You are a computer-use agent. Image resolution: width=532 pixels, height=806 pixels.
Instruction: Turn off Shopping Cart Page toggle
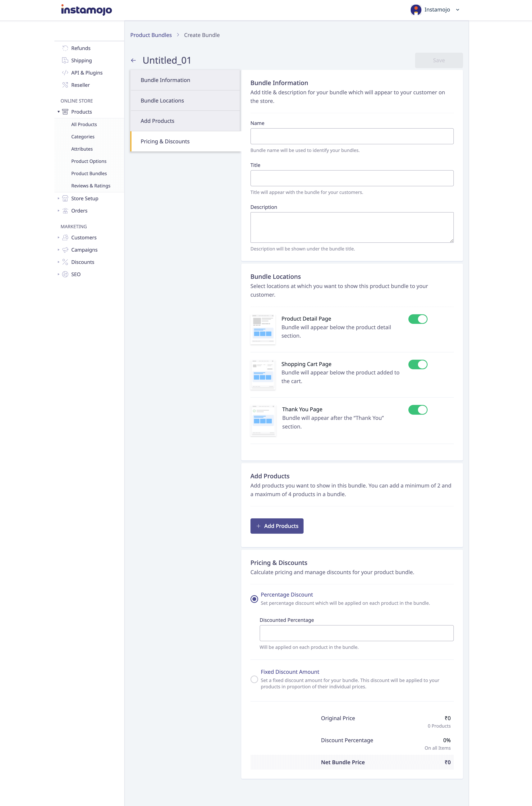tap(418, 364)
